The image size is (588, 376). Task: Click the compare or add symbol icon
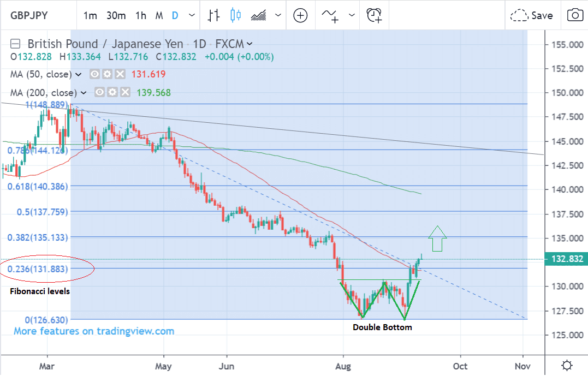(x=300, y=15)
